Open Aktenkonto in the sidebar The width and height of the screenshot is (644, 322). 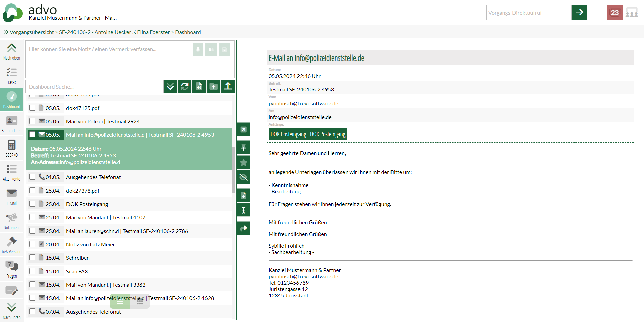coord(12,172)
